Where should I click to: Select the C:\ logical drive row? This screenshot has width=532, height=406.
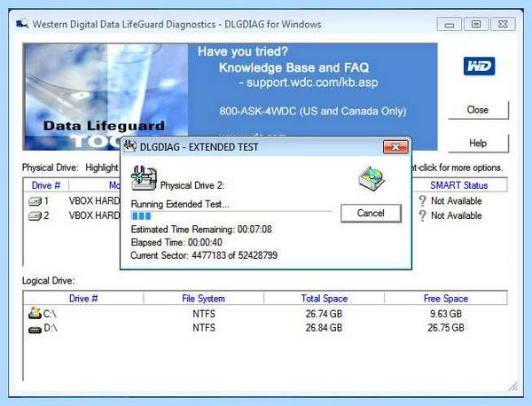(265, 314)
